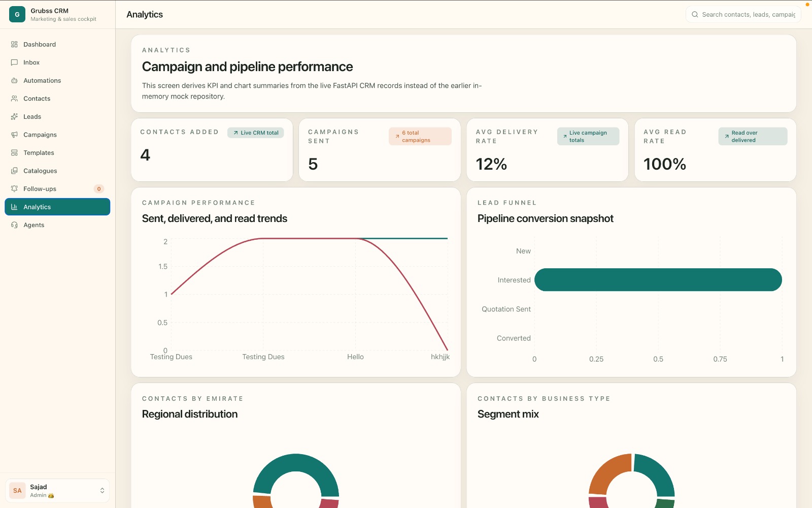Click the green G logo of Grubss CRM
The width and height of the screenshot is (812, 508).
point(17,14)
